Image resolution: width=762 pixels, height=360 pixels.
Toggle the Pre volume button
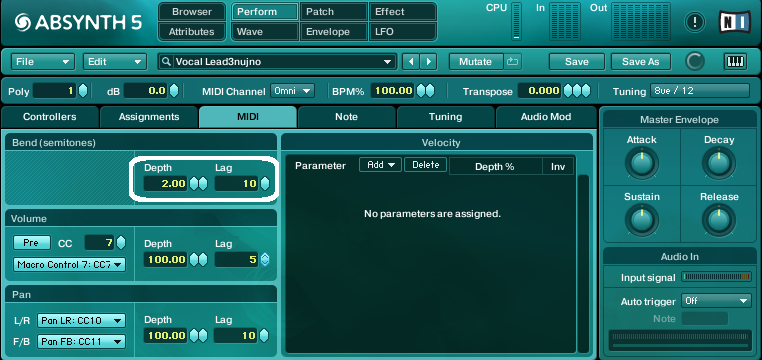tap(32, 242)
